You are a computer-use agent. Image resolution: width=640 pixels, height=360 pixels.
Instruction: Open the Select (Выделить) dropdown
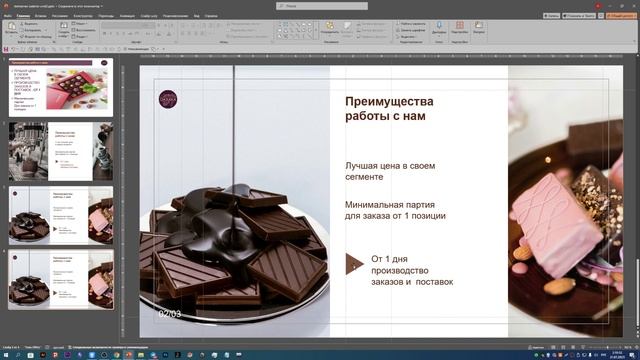[x=407, y=36]
